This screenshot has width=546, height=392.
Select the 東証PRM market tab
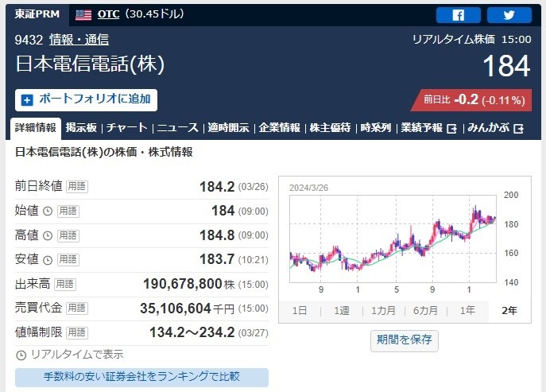pos(37,14)
